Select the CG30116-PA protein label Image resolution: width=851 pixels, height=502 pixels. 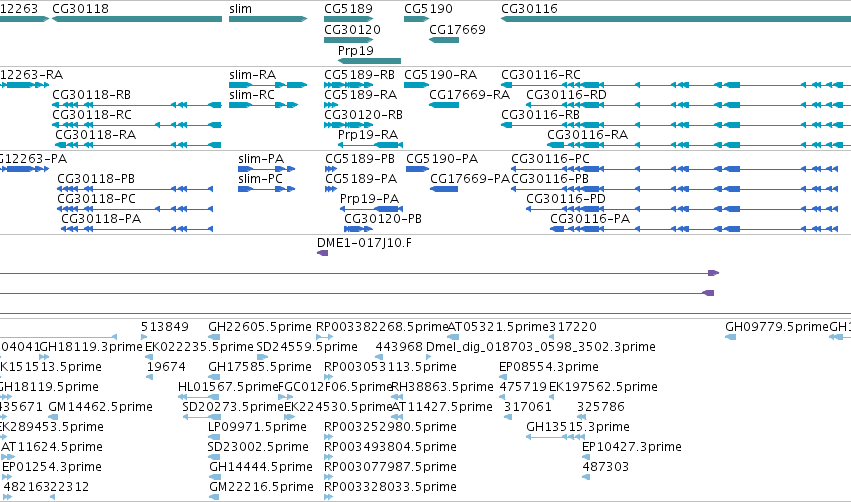590,219
